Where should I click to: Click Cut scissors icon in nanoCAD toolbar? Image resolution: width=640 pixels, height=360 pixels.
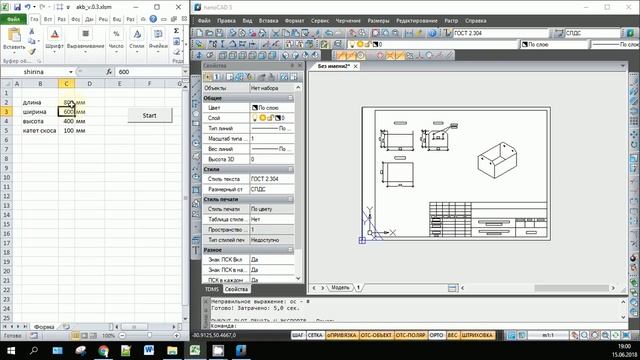coord(276,33)
